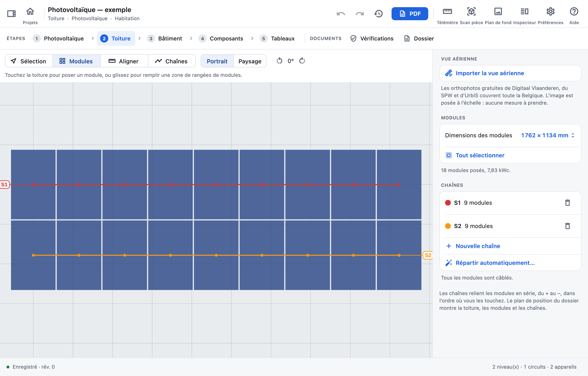Select orange S2 chain color dot
This screenshot has width=588, height=376.
[x=448, y=226]
